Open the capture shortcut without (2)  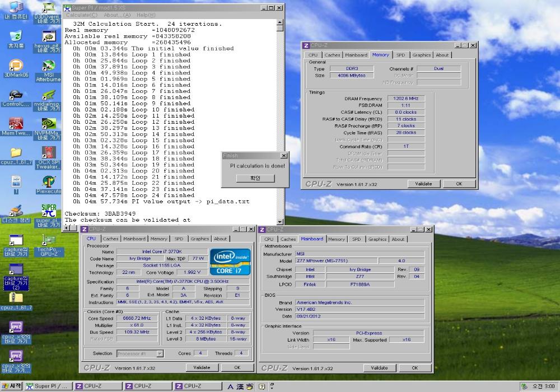[x=16, y=245]
